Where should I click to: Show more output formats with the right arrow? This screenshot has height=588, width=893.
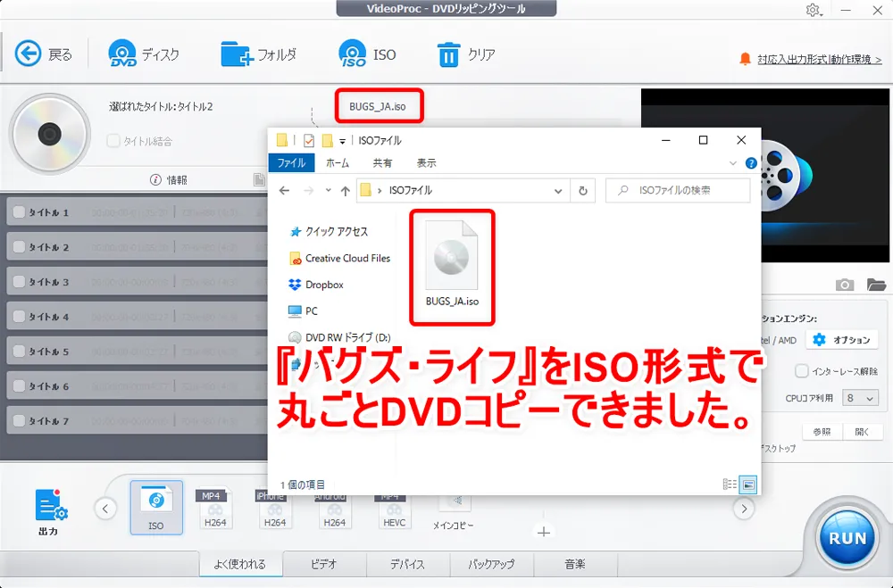[744, 509]
